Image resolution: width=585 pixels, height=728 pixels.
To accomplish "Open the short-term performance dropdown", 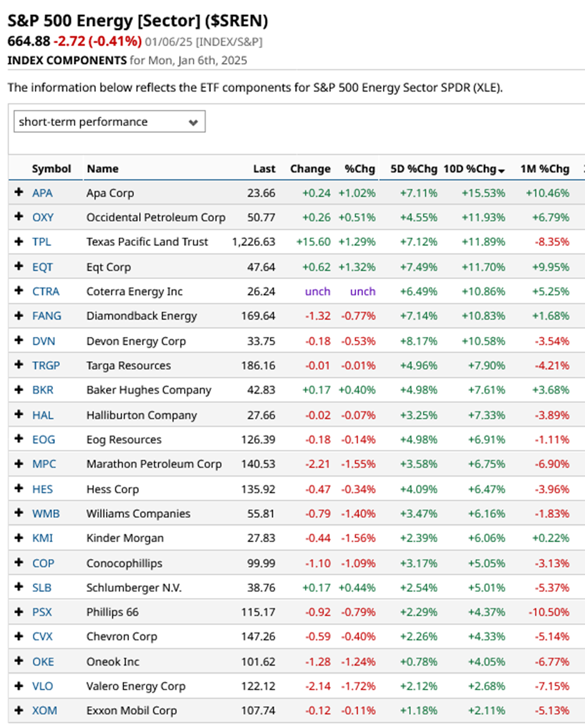I will [109, 122].
